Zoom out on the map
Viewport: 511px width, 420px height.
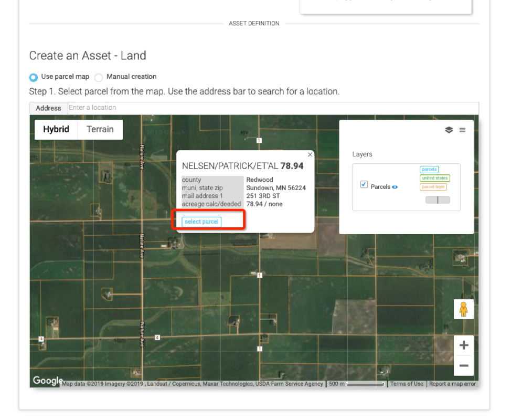click(x=463, y=365)
